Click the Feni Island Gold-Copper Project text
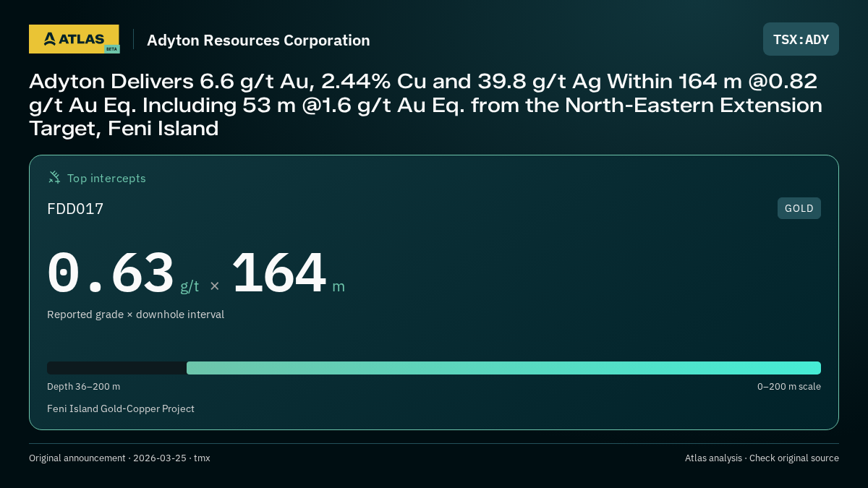This screenshot has width=868, height=488. [121, 408]
